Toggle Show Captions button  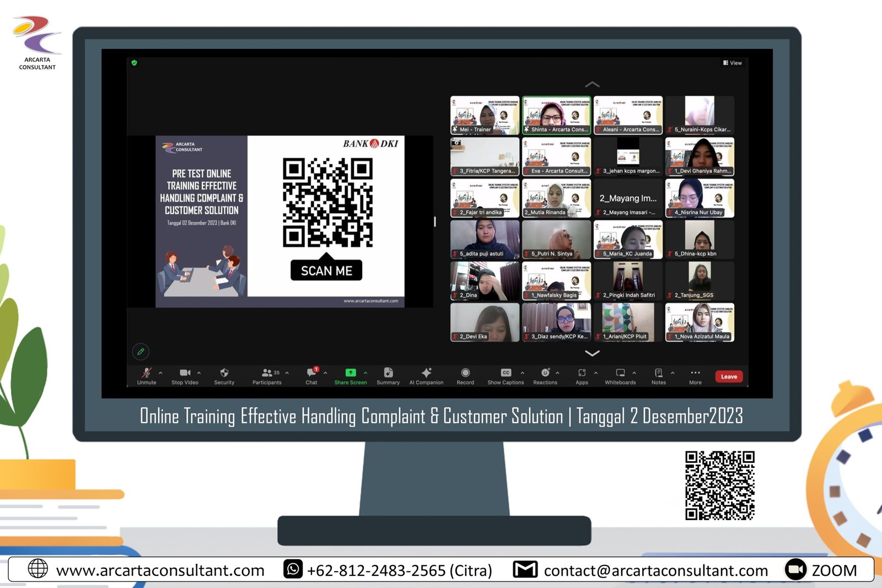pyautogui.click(x=505, y=374)
